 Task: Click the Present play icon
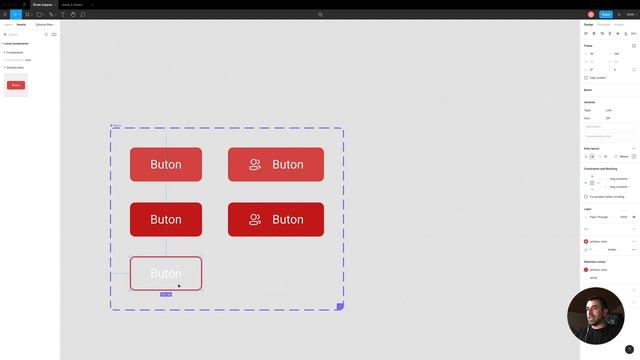(619, 14)
